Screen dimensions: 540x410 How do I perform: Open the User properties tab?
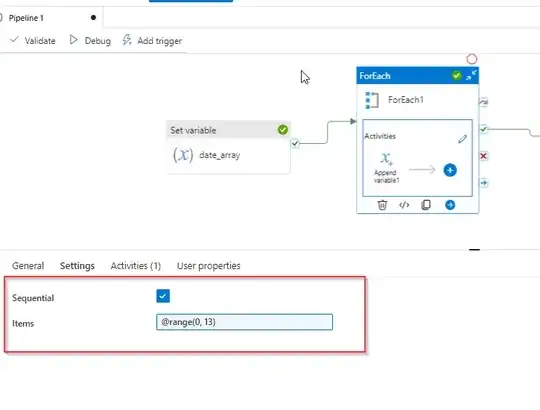[209, 266]
